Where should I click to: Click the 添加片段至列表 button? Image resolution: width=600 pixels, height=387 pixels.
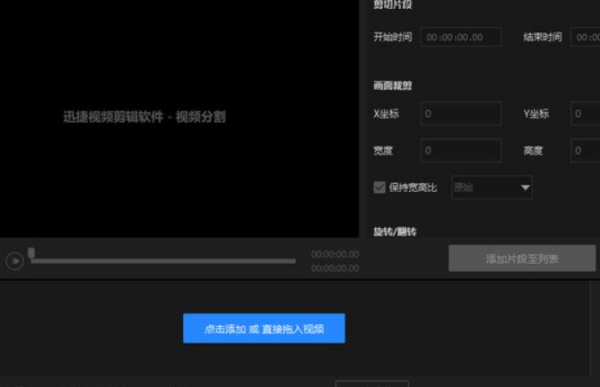point(522,259)
